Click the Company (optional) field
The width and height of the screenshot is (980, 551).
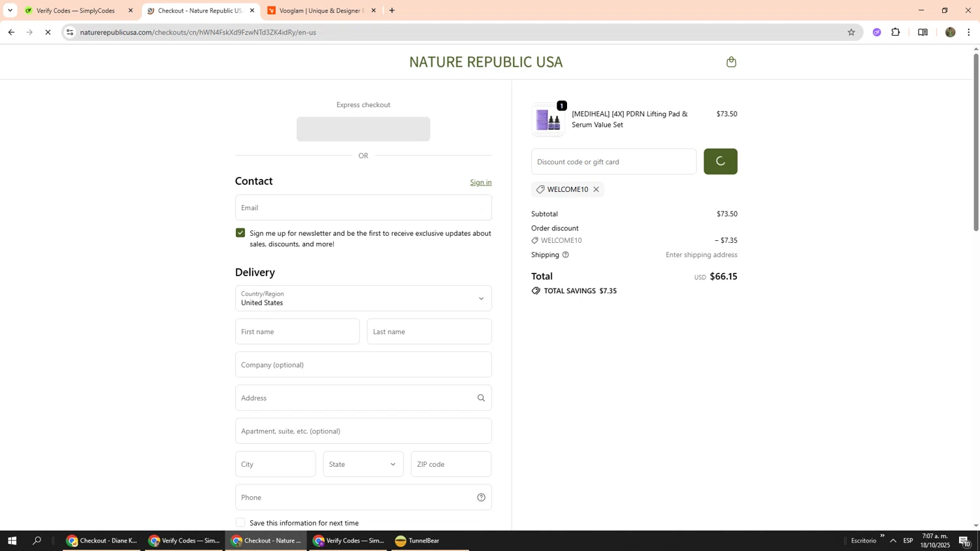point(363,365)
